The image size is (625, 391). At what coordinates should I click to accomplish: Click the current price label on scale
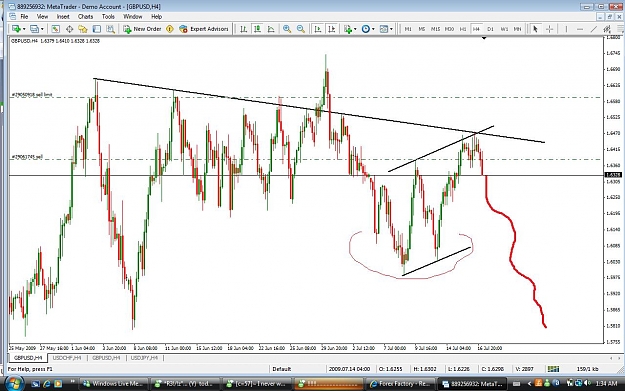click(613, 175)
